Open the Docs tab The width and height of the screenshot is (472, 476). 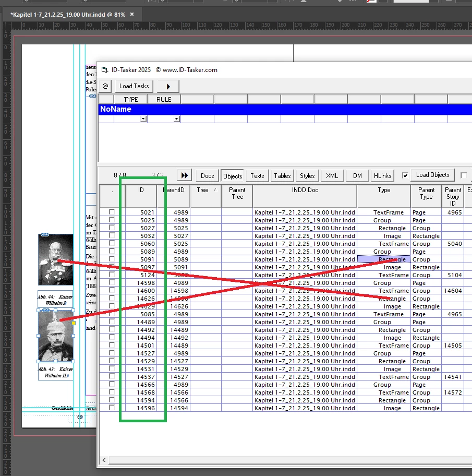click(207, 176)
